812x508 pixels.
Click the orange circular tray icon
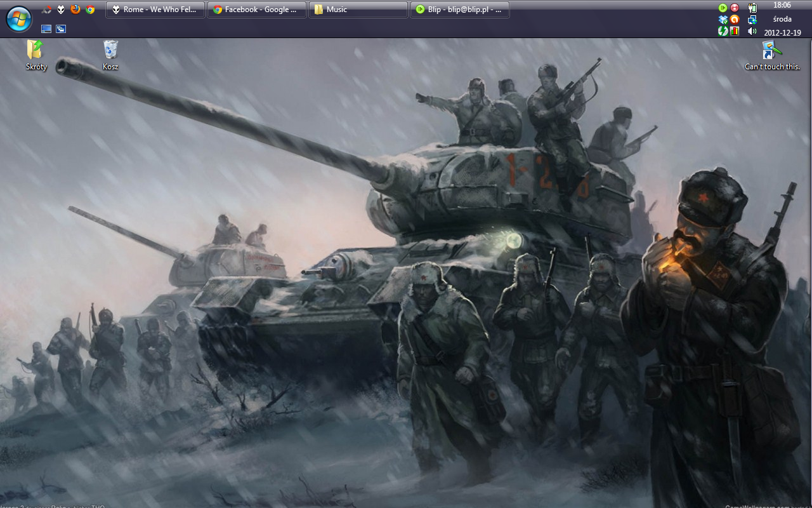click(735, 19)
